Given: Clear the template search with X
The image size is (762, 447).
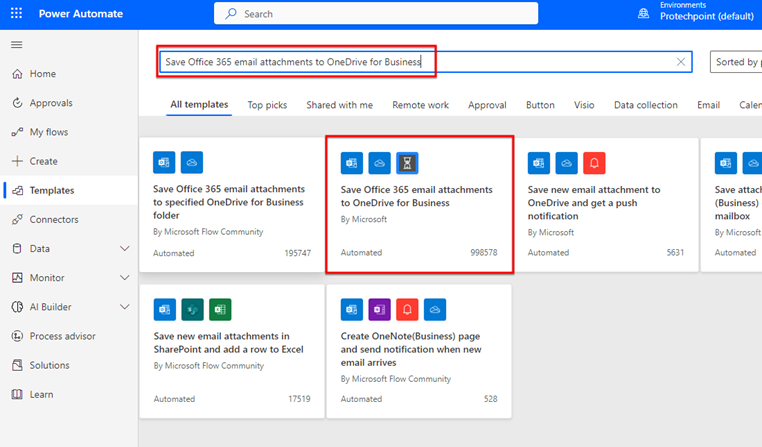Looking at the screenshot, I should coord(681,62).
